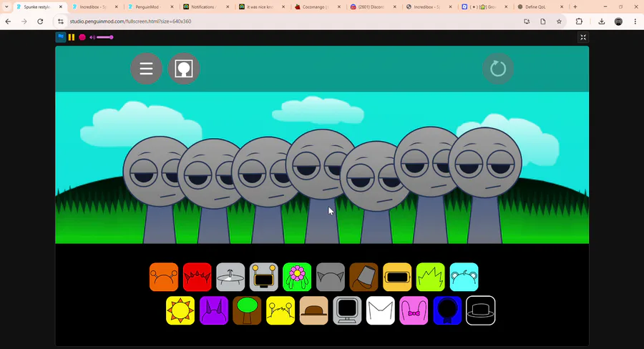Exit fullscreen with the collapse arrows icon
This screenshot has width=644, height=349.
[582, 37]
